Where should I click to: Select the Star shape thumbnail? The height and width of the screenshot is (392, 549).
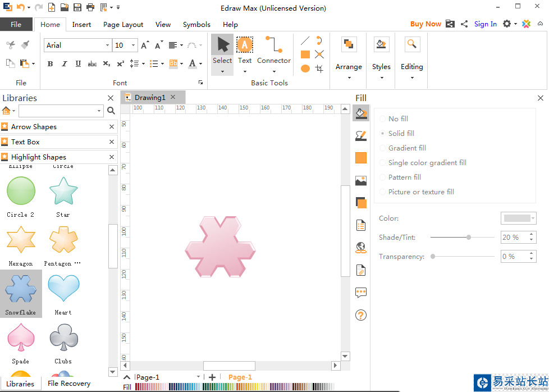pyautogui.click(x=63, y=190)
